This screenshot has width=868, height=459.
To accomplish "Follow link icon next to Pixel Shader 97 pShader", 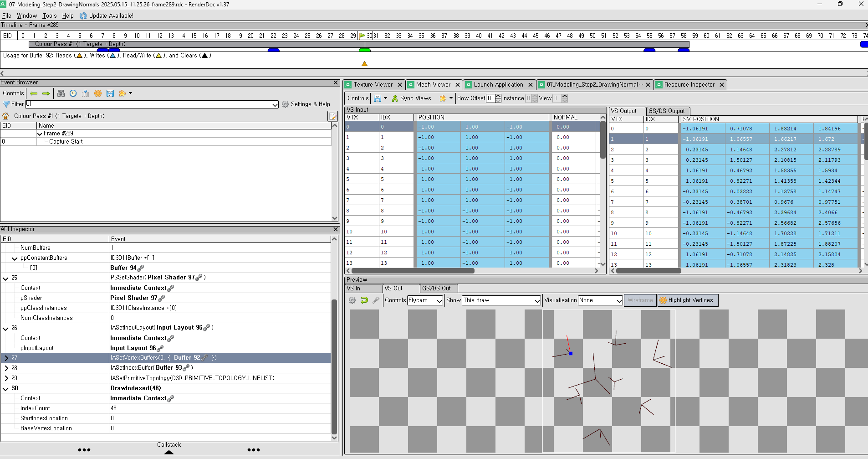I will tap(162, 298).
